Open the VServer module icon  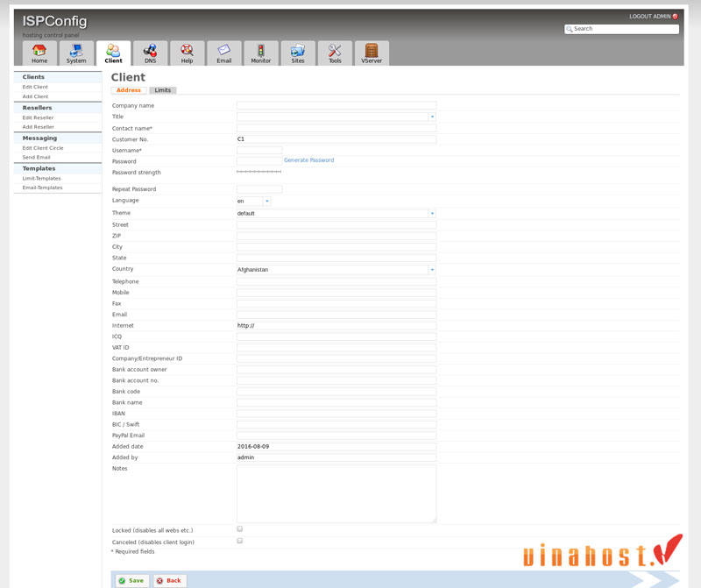372,50
